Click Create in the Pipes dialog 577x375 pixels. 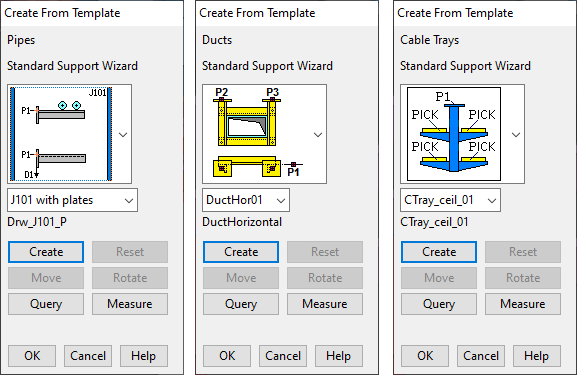[x=46, y=252]
